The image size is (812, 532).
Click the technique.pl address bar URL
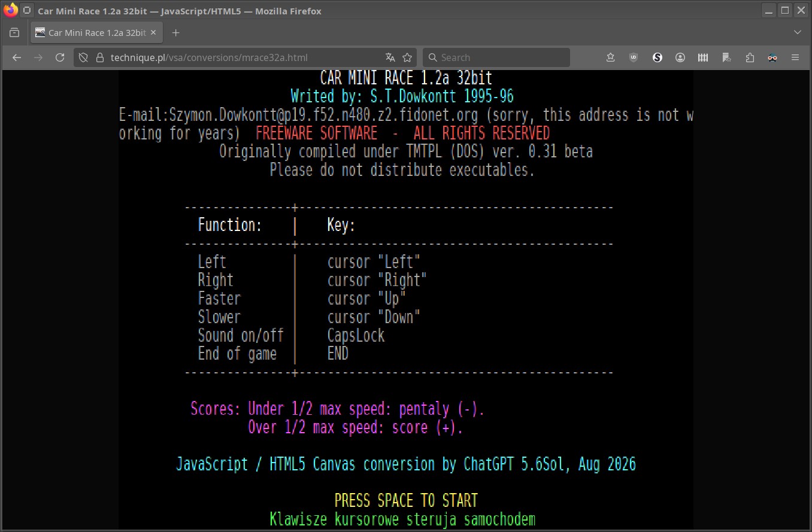pyautogui.click(x=209, y=57)
